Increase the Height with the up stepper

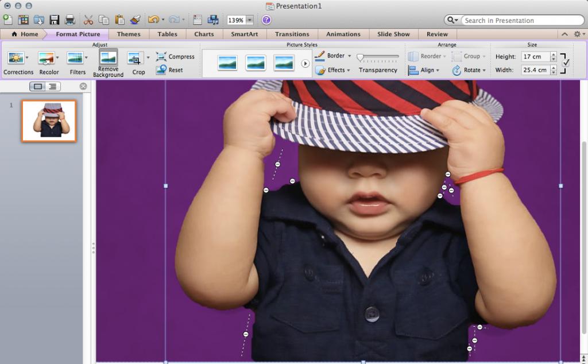click(x=554, y=55)
